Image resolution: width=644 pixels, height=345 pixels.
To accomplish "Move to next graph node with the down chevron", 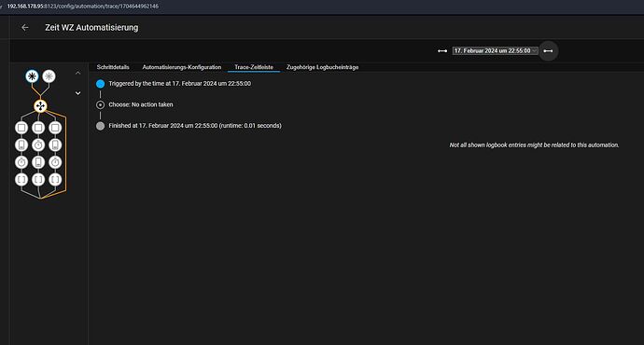I will pos(78,93).
